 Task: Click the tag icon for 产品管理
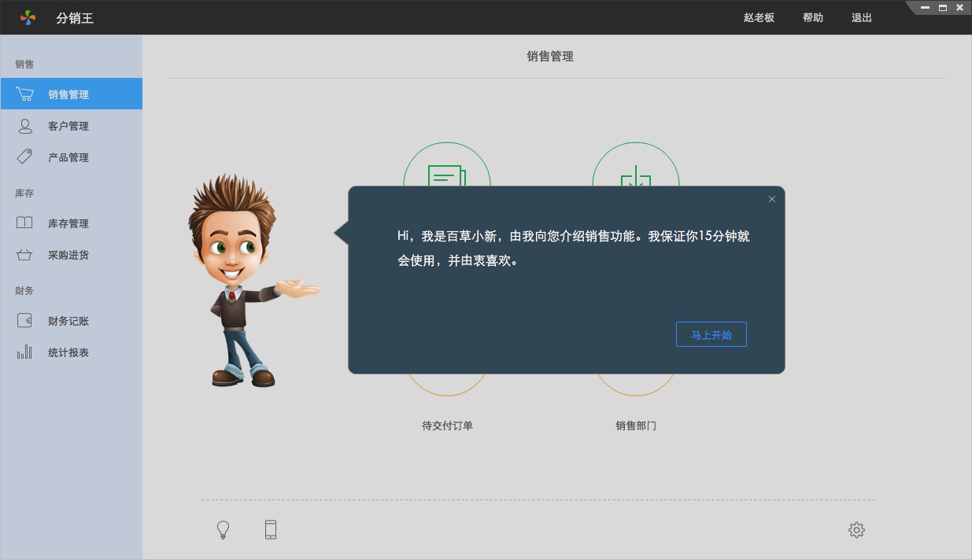point(24,157)
